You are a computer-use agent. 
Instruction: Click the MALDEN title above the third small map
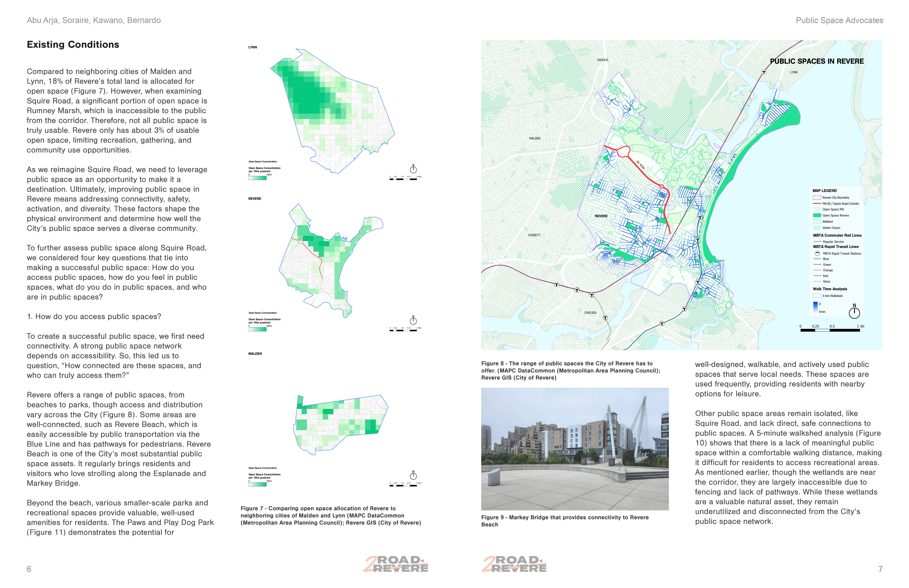(x=255, y=354)
